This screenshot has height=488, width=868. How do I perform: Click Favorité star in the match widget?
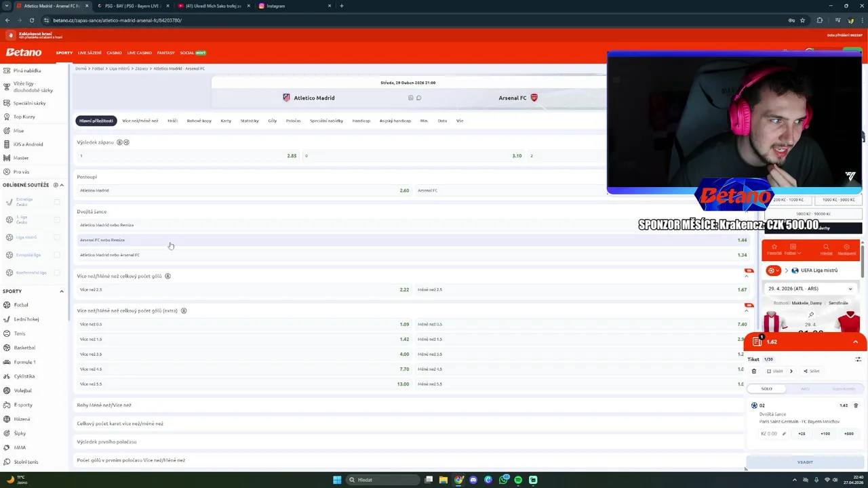pos(774,249)
